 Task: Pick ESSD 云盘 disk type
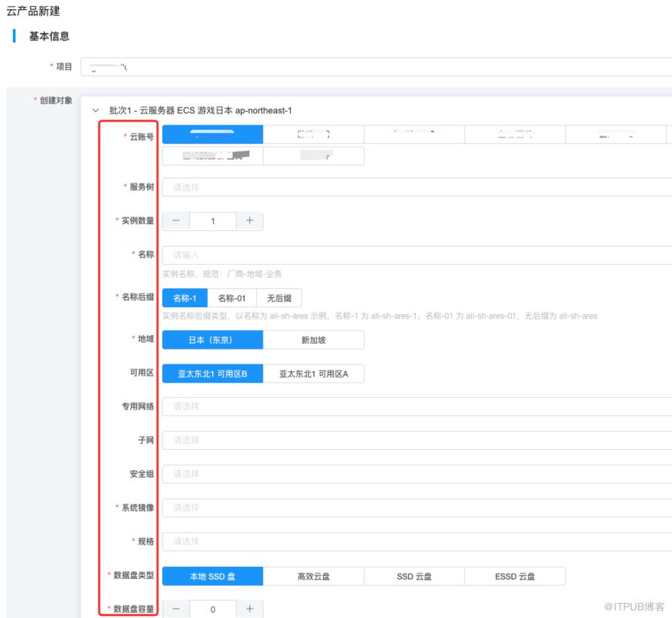[x=515, y=576]
